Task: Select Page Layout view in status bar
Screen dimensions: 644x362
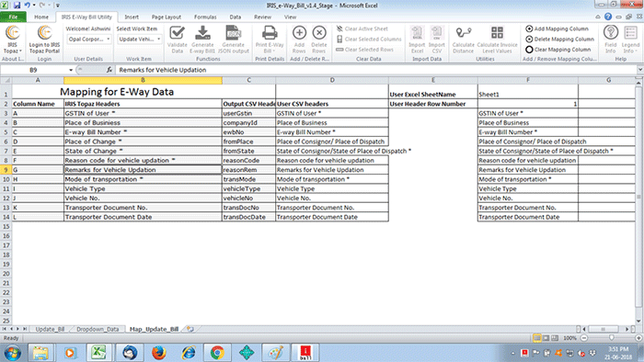Action: tap(546, 338)
